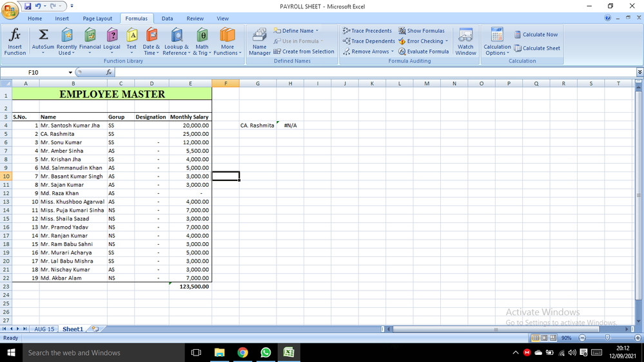Screen dimensions: 644x362
Task: Open More Functions menu
Action: (227, 41)
